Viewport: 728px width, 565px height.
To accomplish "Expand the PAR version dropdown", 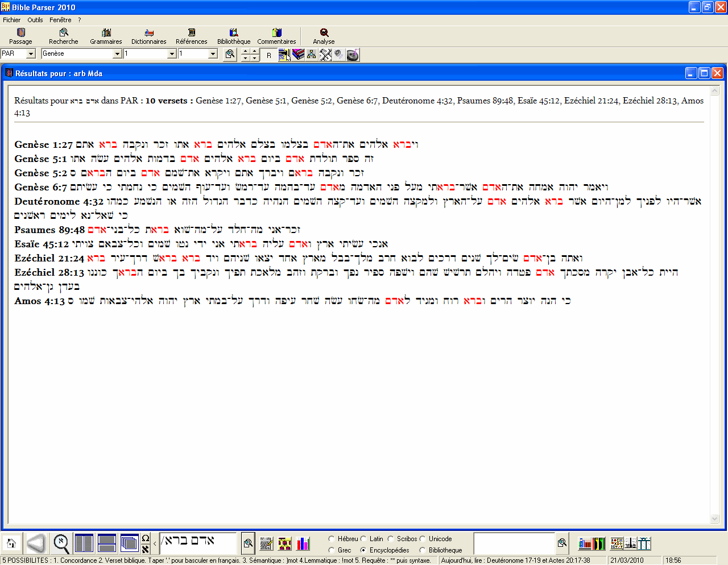I will (31, 54).
